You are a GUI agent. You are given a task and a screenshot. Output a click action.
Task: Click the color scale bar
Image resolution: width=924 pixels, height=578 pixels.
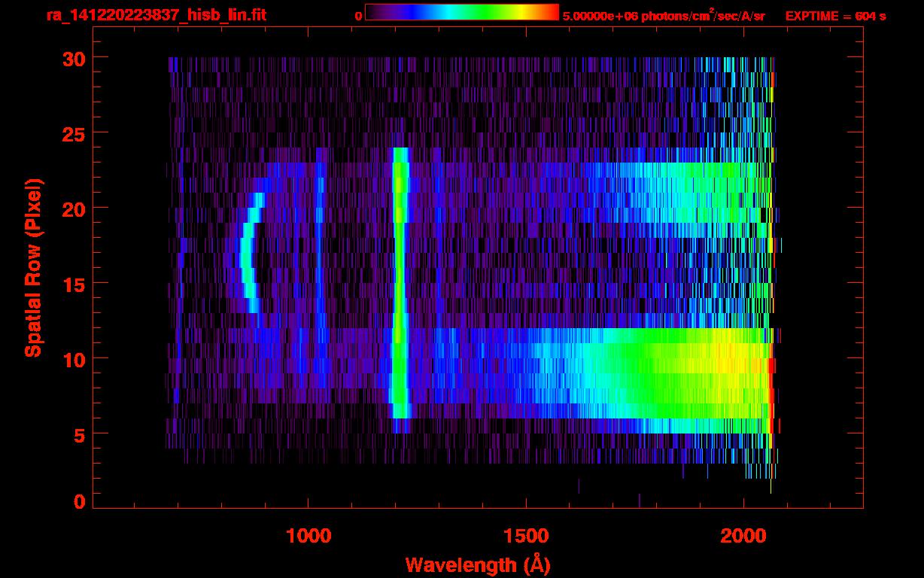point(462,12)
